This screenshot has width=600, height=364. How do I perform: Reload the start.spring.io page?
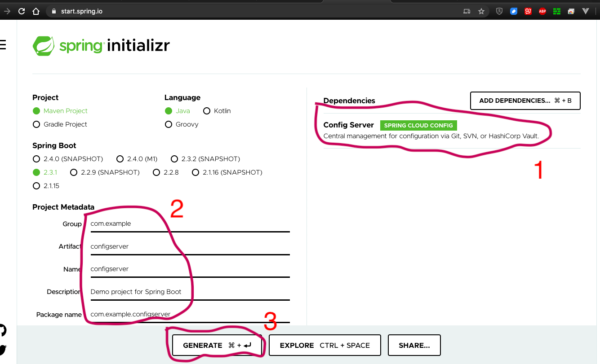point(21,11)
